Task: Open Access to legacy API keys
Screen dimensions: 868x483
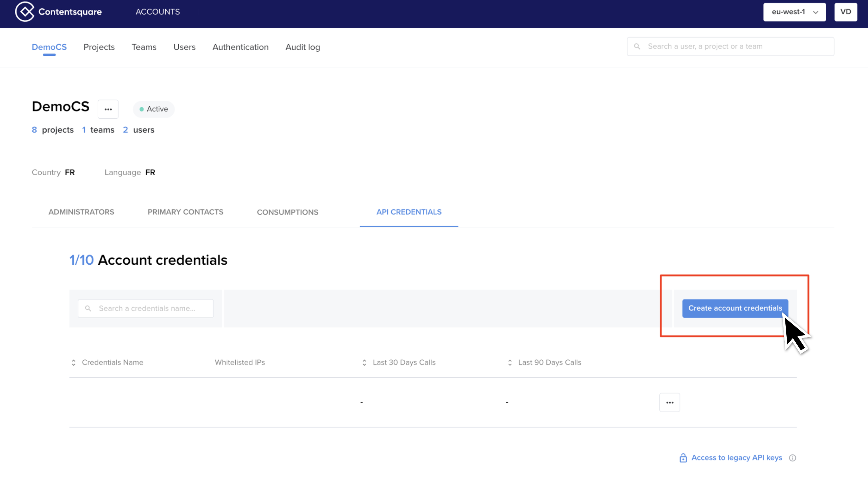Action: (737, 458)
